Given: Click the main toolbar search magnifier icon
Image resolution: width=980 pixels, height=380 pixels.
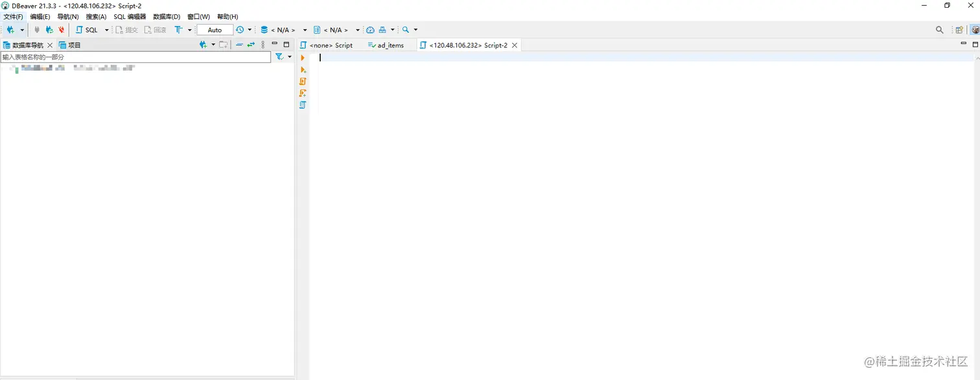Looking at the screenshot, I should point(406,30).
